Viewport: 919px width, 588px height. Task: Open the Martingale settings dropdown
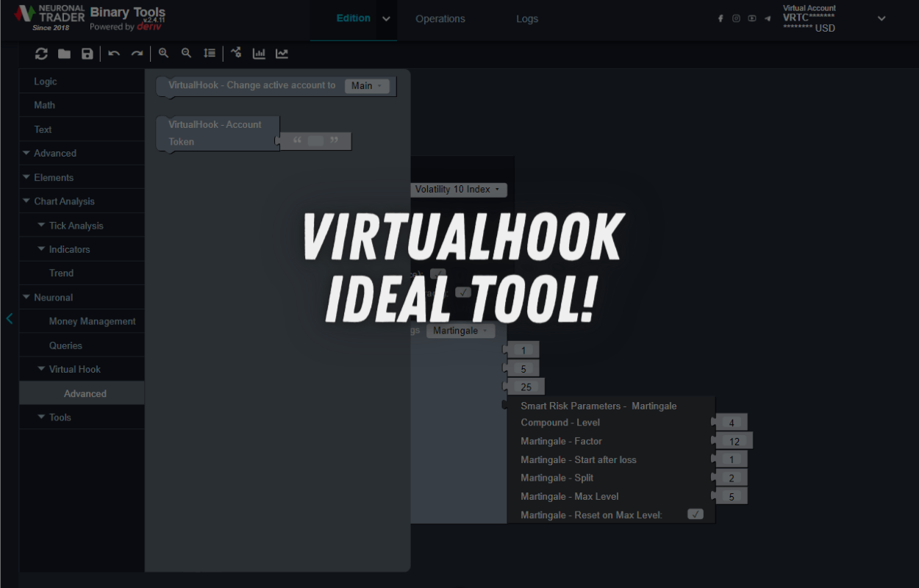[460, 331]
